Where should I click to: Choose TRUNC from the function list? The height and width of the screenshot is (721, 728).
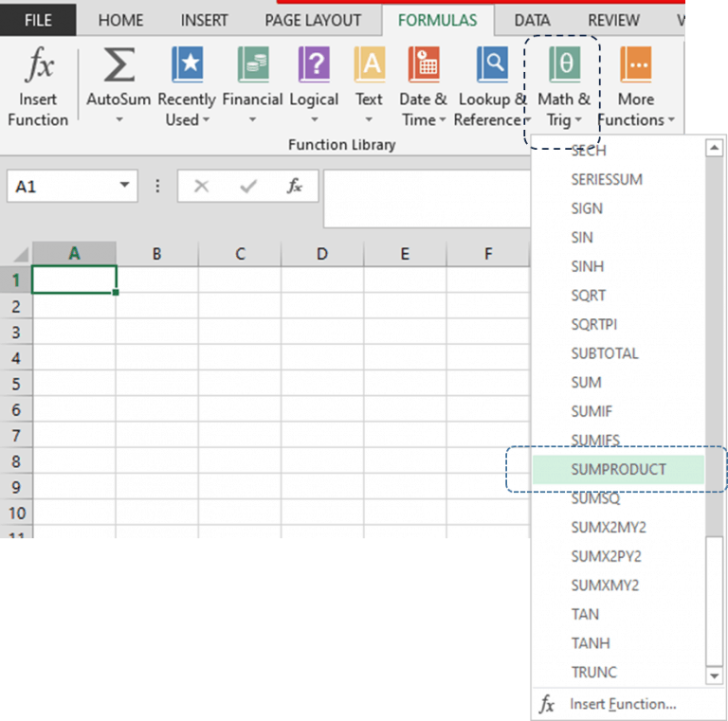pos(618,673)
